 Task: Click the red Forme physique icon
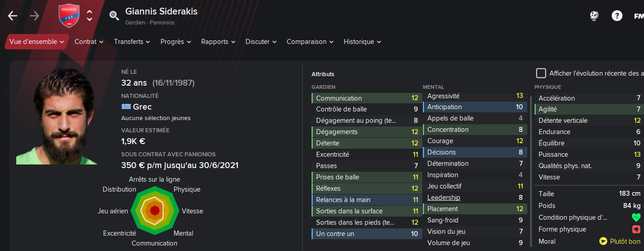tap(636, 229)
